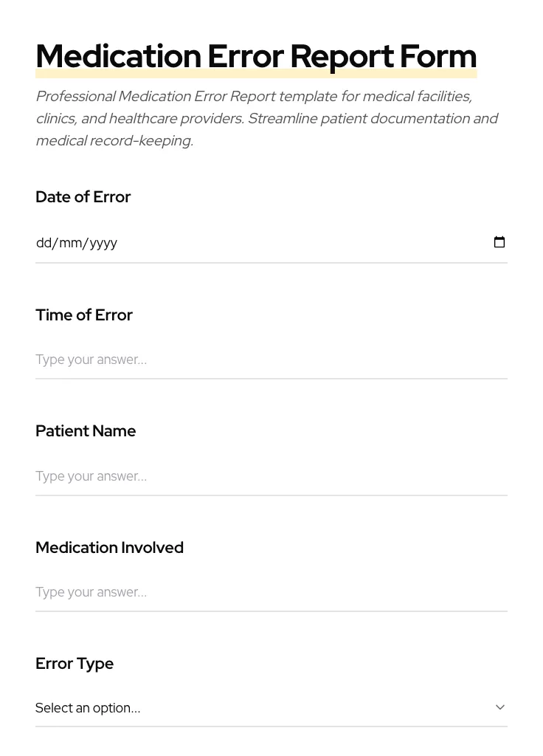Click the 'Patient Name' label text

click(x=86, y=430)
